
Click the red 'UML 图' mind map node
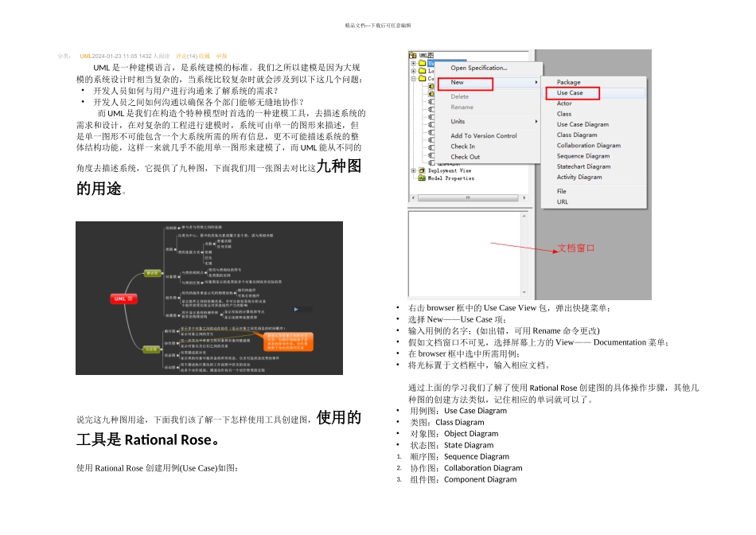point(124,299)
